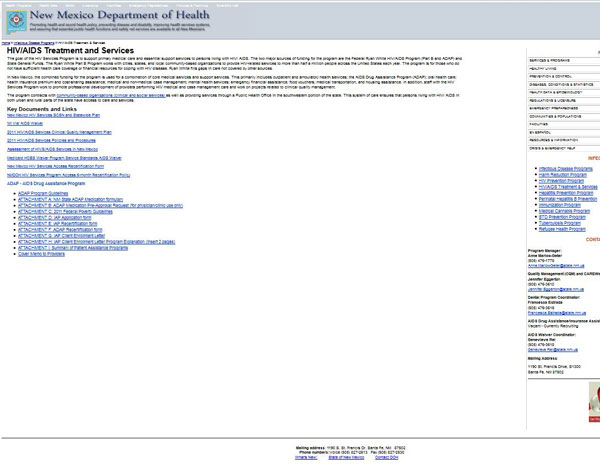Image resolution: width=600 pixels, height=464 pixels.
Task: Open Attachment D IAP Application form
Action: point(54,218)
